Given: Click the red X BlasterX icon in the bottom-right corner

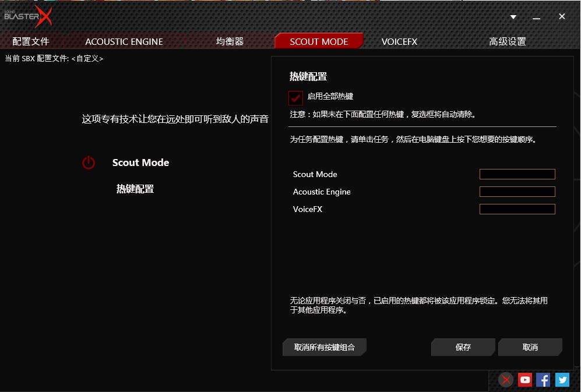Looking at the screenshot, I should click(506, 380).
